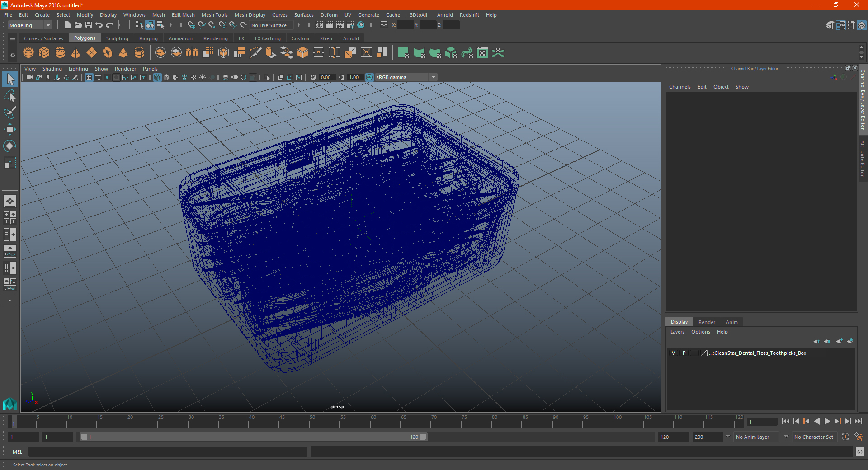Create a polygon pipe shelf icon

coord(139,53)
